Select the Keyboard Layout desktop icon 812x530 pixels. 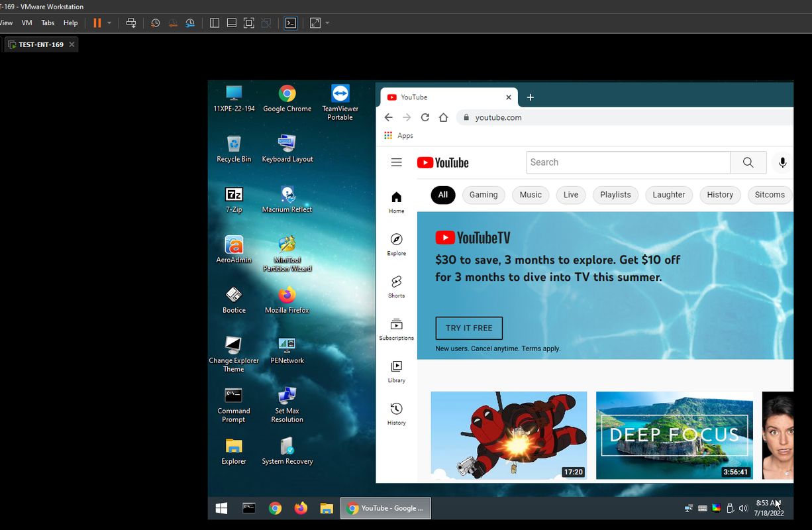point(287,149)
